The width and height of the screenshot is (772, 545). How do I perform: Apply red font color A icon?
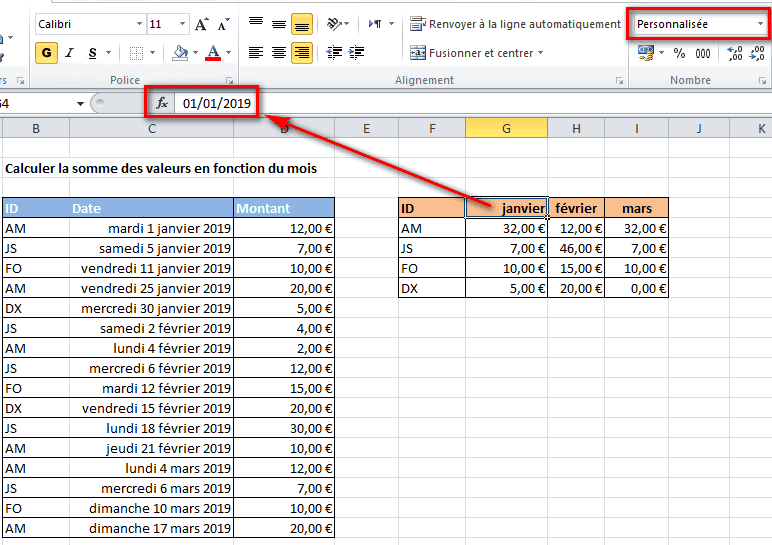pyautogui.click(x=213, y=53)
